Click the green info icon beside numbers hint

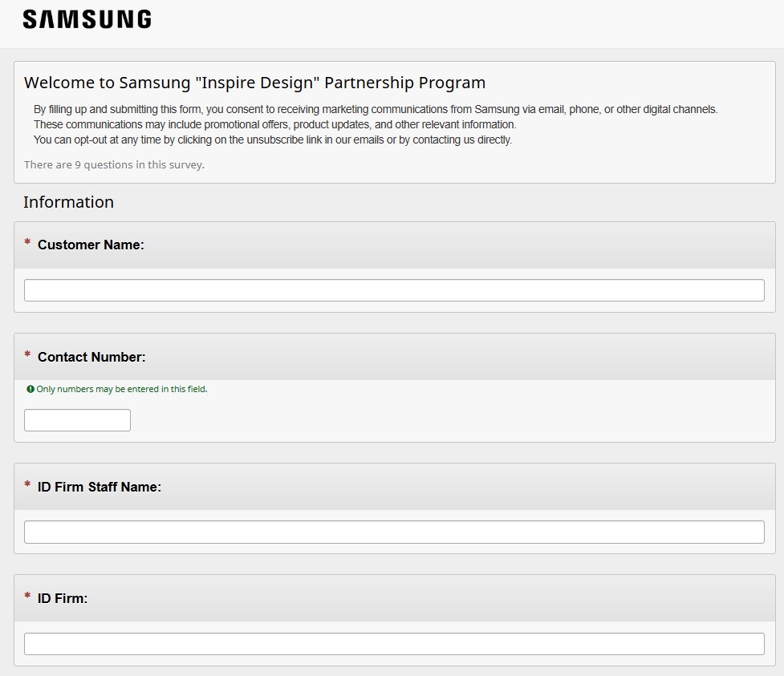pyautogui.click(x=30, y=389)
